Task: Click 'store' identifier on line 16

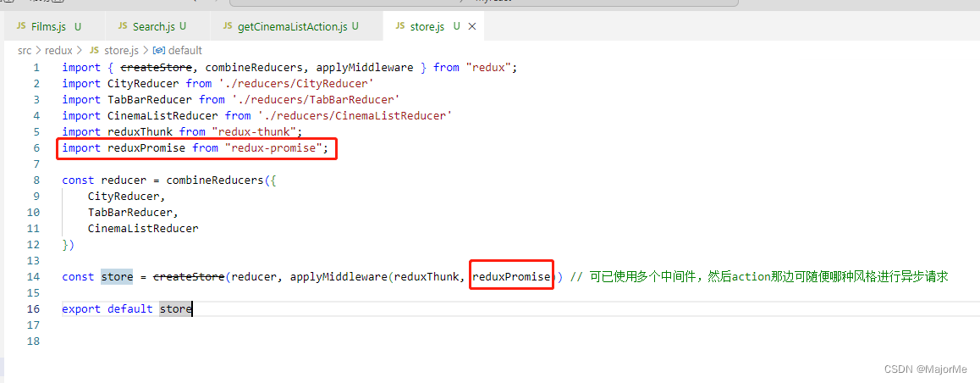Action: click(x=176, y=309)
